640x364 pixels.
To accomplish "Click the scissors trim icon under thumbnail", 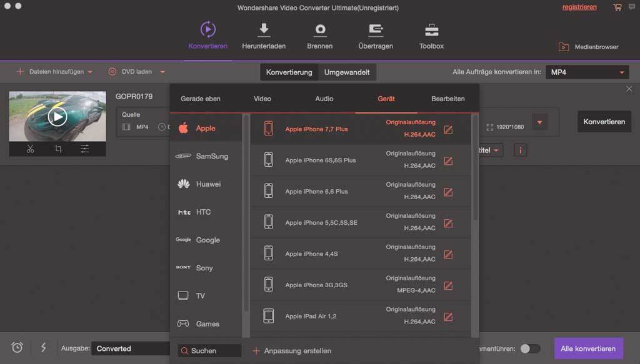I will (30, 149).
